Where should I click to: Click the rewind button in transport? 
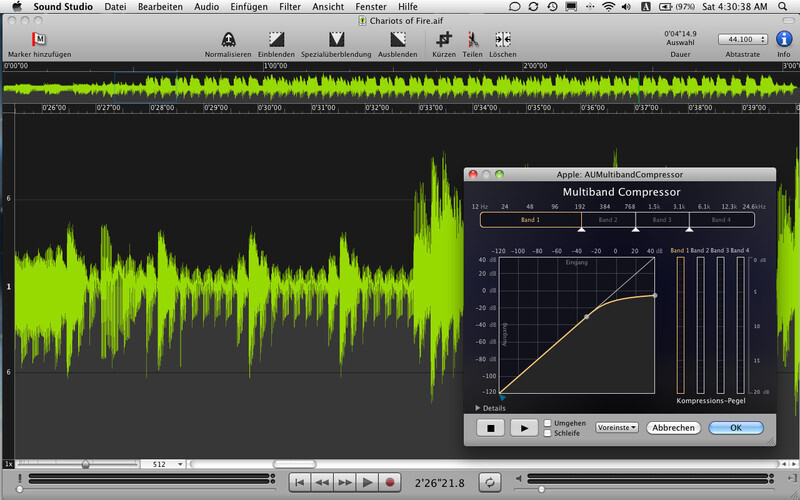(322, 482)
